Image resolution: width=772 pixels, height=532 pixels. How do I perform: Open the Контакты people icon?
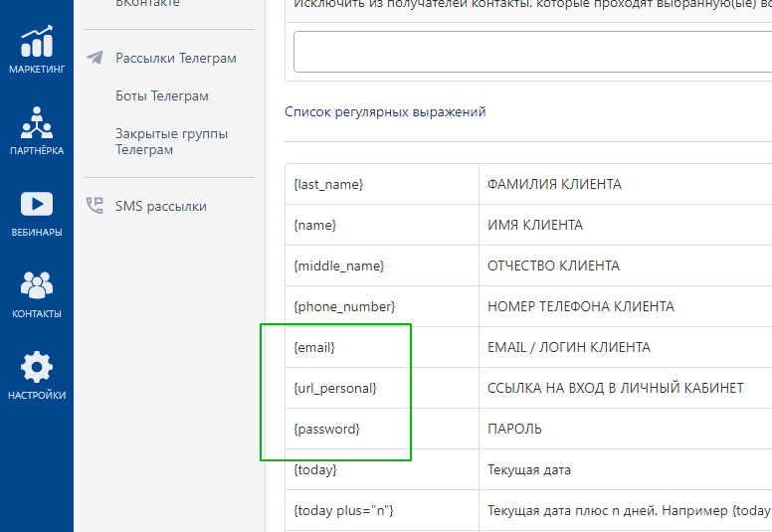click(37, 285)
